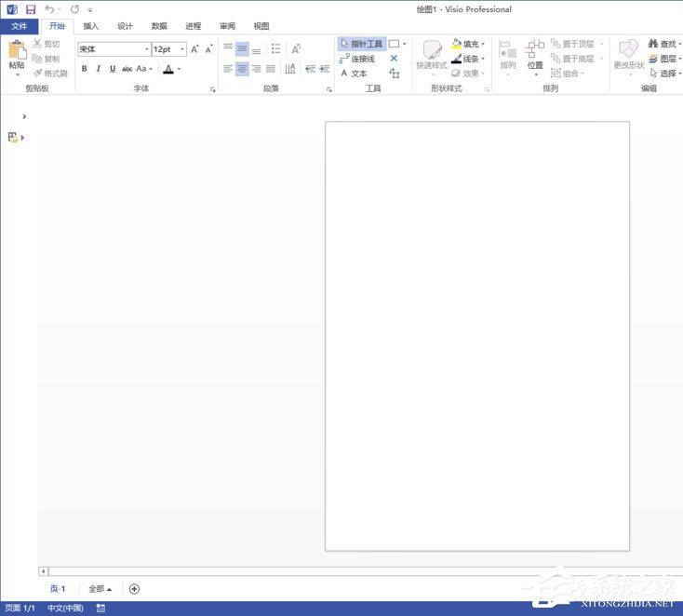
Task: Toggle underline formatting
Action: (113, 69)
